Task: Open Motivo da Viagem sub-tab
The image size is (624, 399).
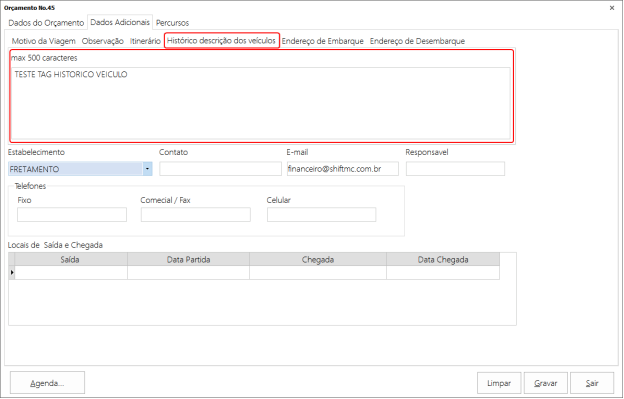Action: (44, 41)
